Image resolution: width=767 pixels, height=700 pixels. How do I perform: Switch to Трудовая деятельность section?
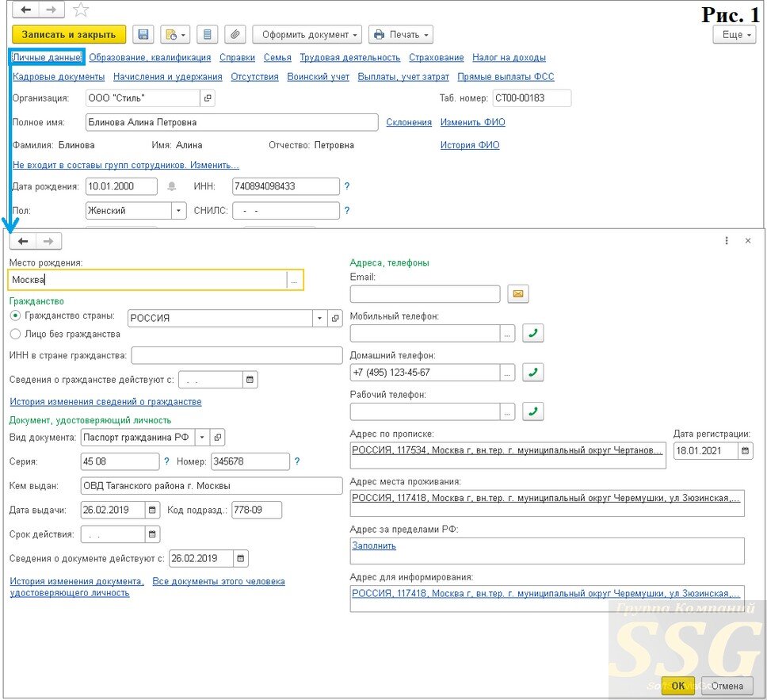point(349,58)
